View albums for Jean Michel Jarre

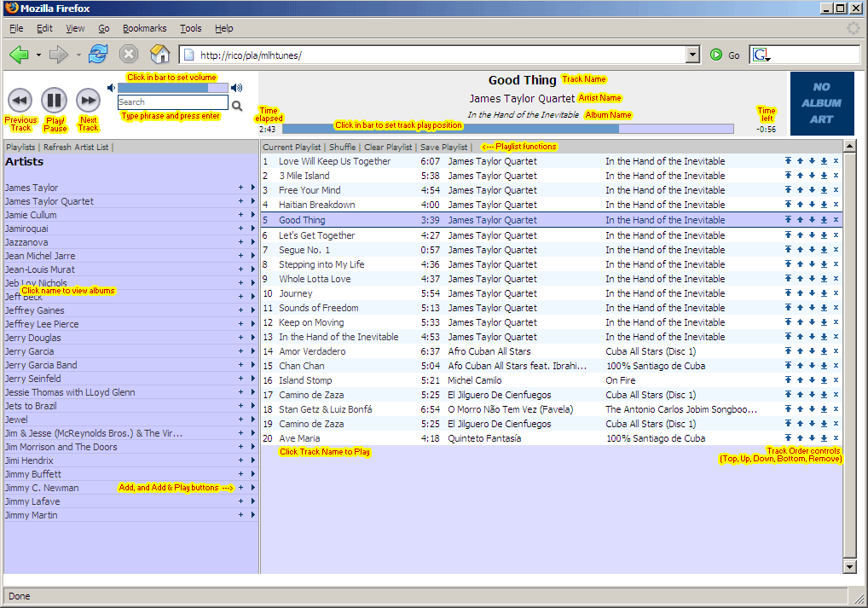(x=40, y=256)
